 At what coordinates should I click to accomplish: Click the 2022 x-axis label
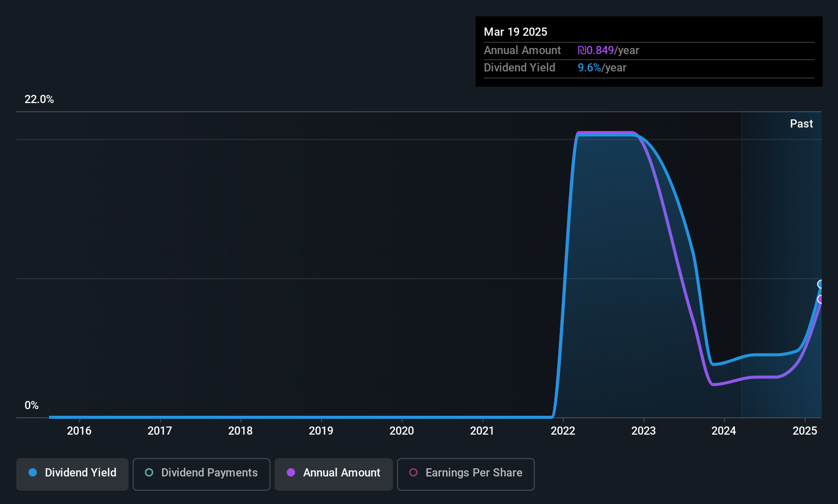563,431
